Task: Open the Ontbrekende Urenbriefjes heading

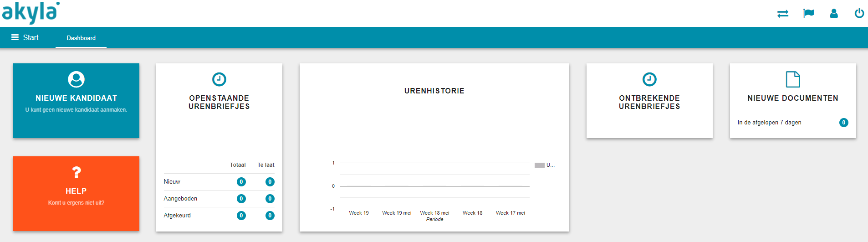Action: (649, 102)
